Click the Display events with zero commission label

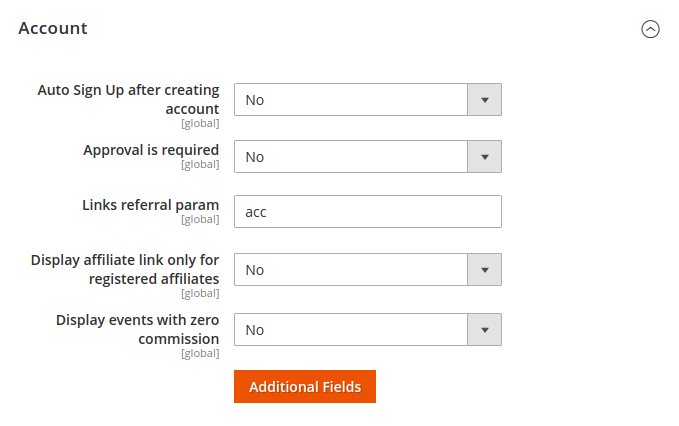pyautogui.click(x=137, y=329)
